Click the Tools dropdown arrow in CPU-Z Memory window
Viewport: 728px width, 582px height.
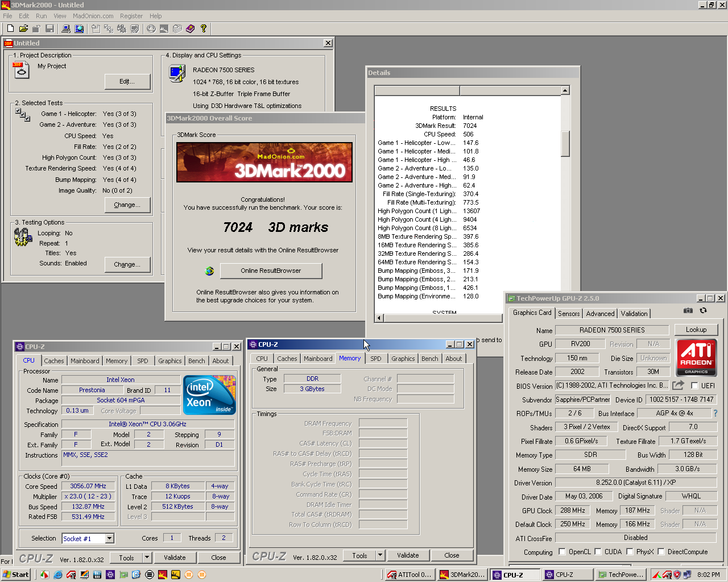point(380,555)
